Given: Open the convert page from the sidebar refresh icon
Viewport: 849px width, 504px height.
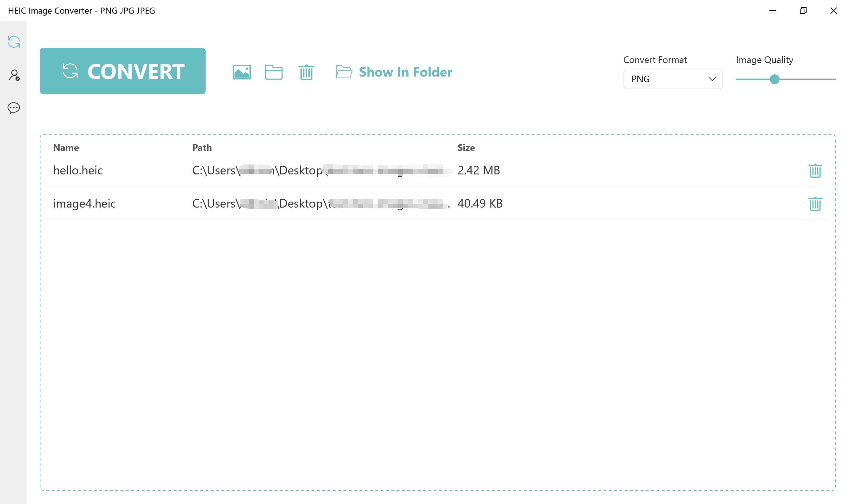Looking at the screenshot, I should [14, 42].
